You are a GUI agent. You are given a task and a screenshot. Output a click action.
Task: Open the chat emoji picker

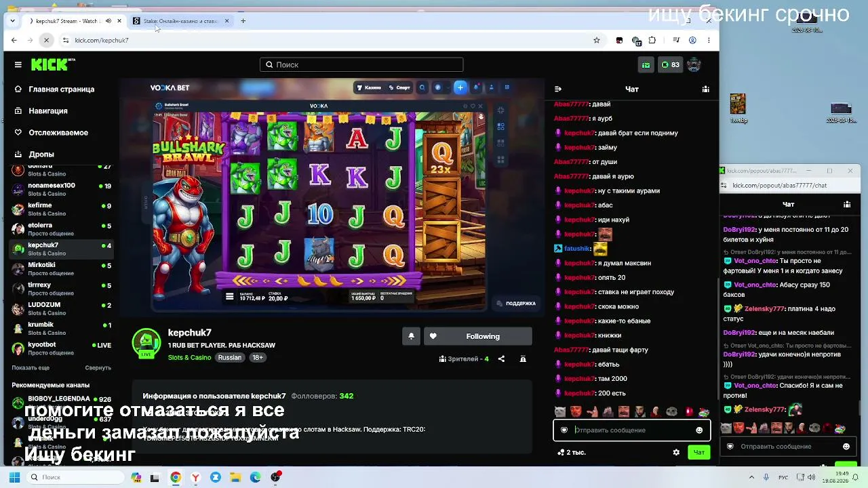[x=699, y=430]
